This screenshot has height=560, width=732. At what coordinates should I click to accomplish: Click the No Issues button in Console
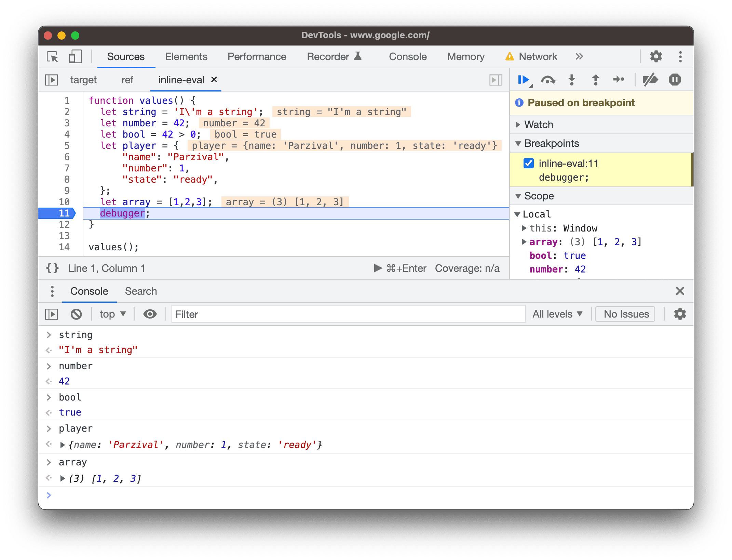point(626,313)
